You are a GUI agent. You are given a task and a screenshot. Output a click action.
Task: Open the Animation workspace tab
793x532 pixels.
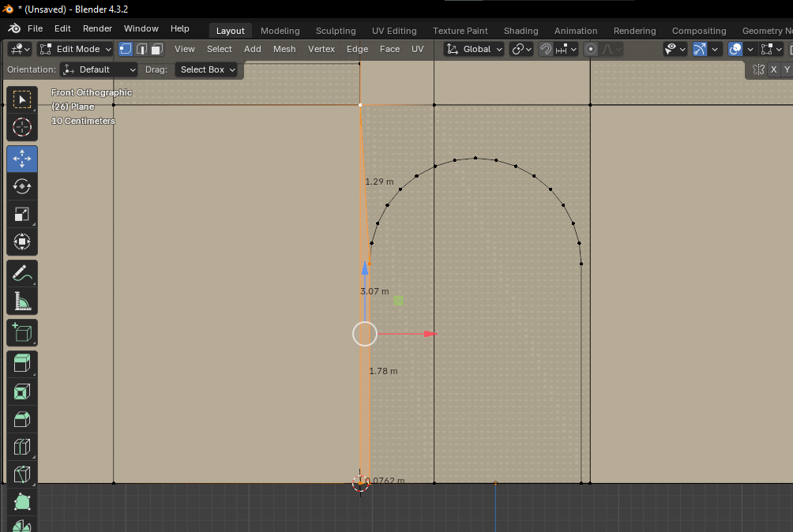(576, 31)
